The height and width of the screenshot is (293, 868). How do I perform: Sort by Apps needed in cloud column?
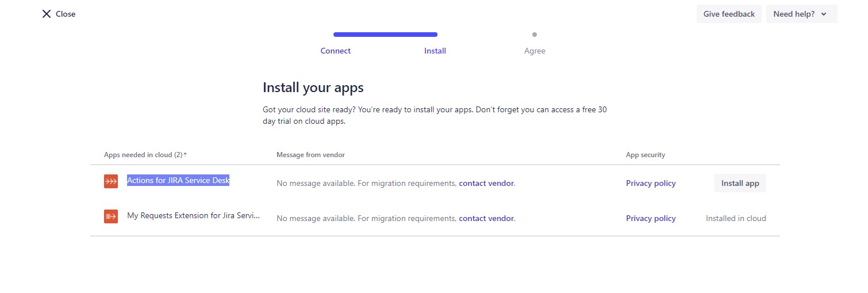[145, 155]
